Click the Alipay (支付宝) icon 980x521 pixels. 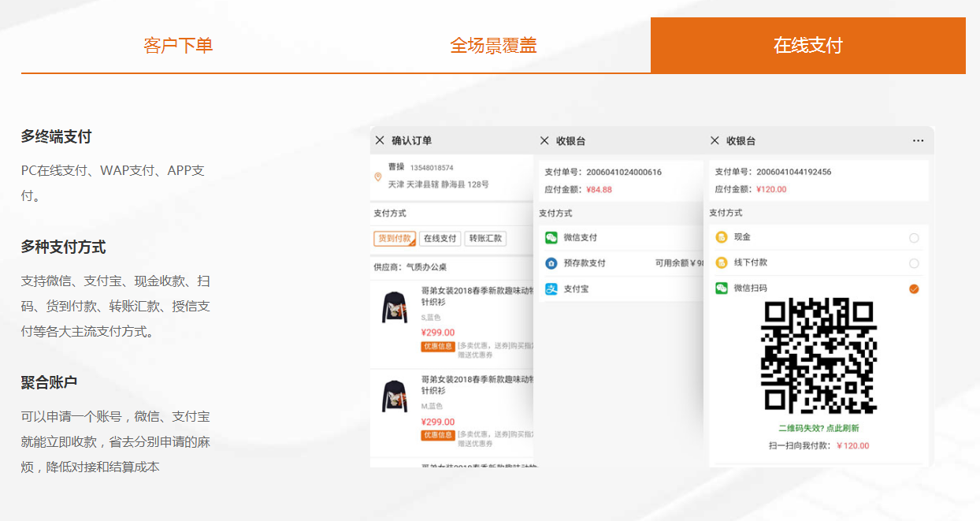coord(551,289)
